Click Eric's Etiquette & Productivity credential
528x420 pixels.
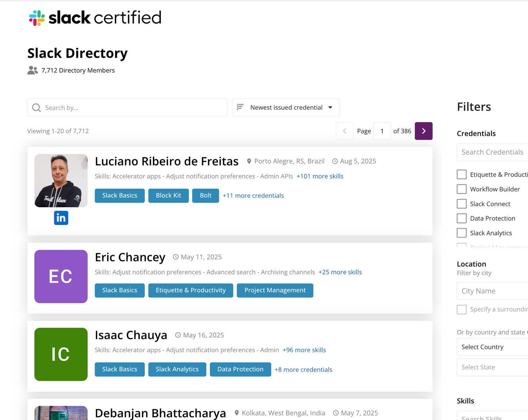tap(191, 291)
